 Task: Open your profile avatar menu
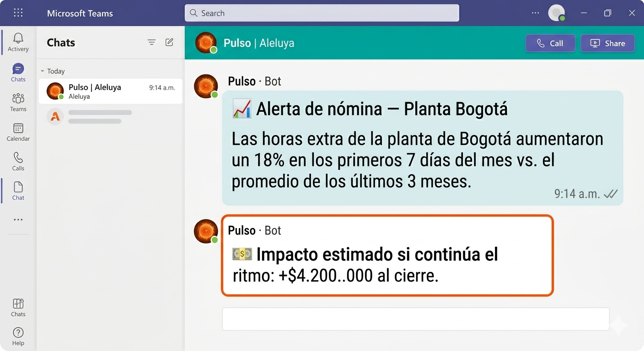(556, 13)
